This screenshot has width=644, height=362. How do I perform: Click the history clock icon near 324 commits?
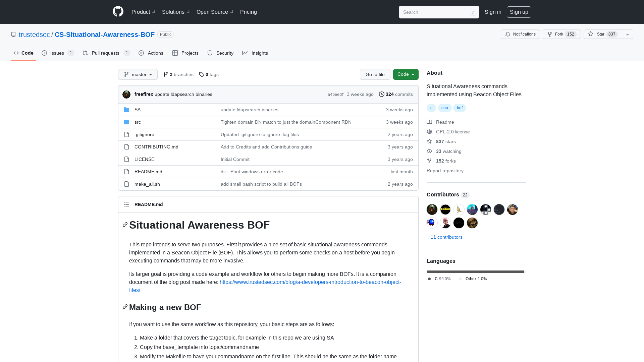tap(382, 94)
